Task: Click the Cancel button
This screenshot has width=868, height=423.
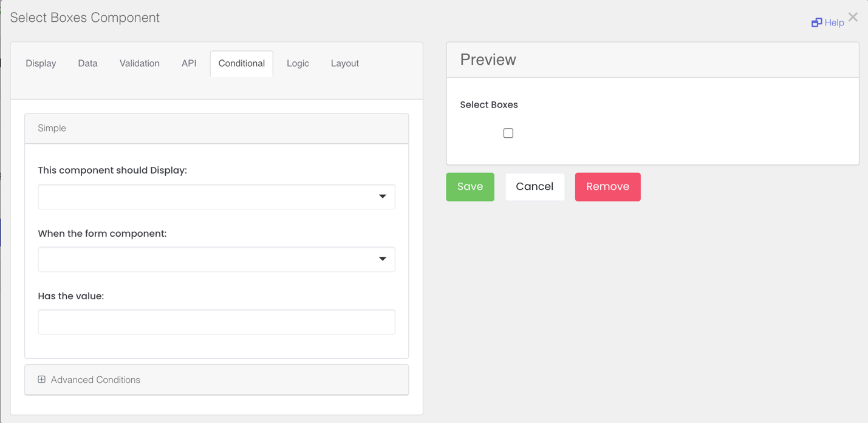Action: pyautogui.click(x=535, y=186)
